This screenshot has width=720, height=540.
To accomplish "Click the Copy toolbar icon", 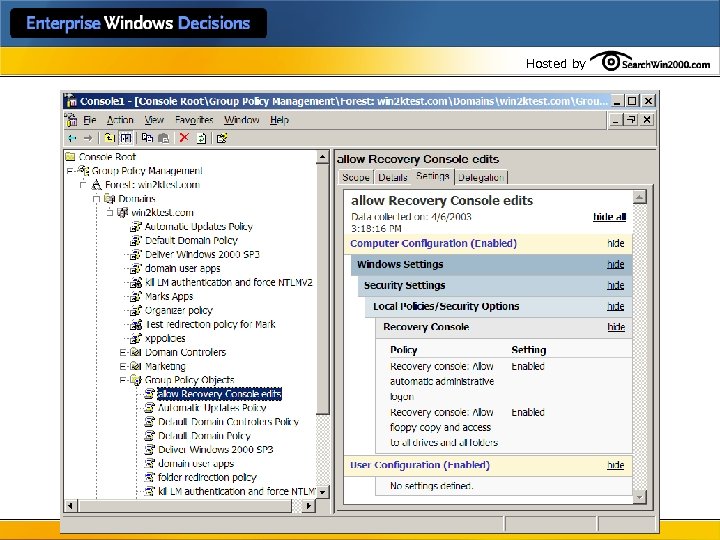I will [x=147, y=138].
